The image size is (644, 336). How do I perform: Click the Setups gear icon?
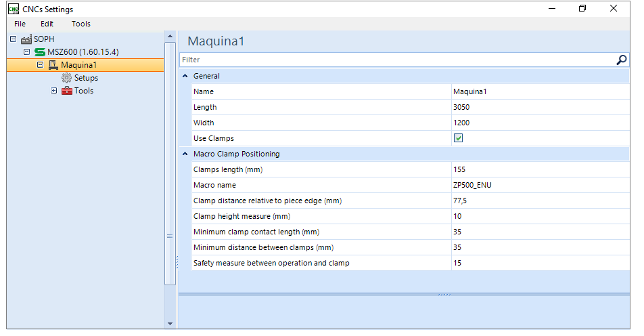(66, 78)
